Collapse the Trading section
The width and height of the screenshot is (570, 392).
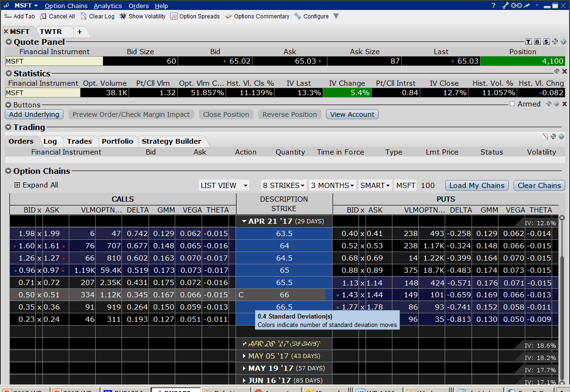(x=8, y=127)
